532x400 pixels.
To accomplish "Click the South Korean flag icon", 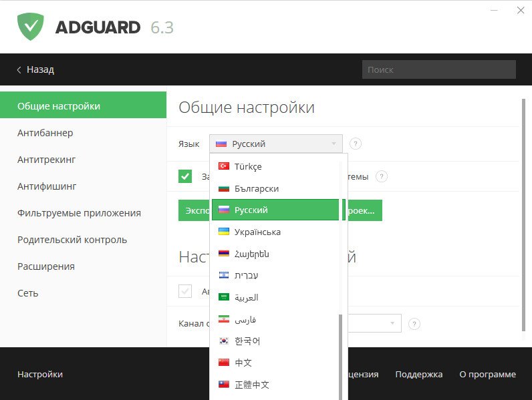I will click(x=224, y=341).
